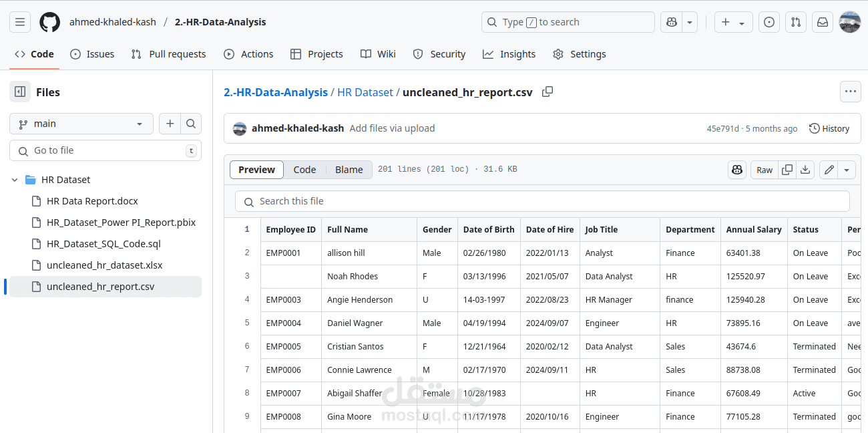Toggle the edit dropdown next to the pencil

tap(846, 169)
